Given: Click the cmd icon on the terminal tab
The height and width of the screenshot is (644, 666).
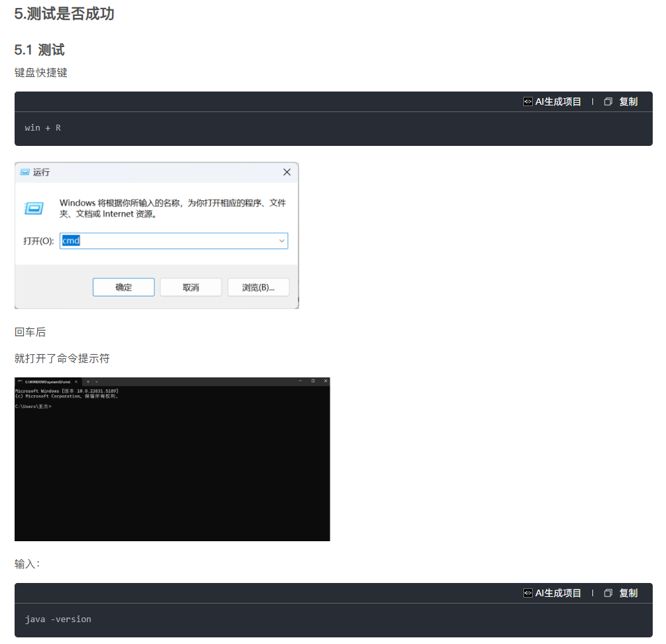Looking at the screenshot, I should pos(21,381).
